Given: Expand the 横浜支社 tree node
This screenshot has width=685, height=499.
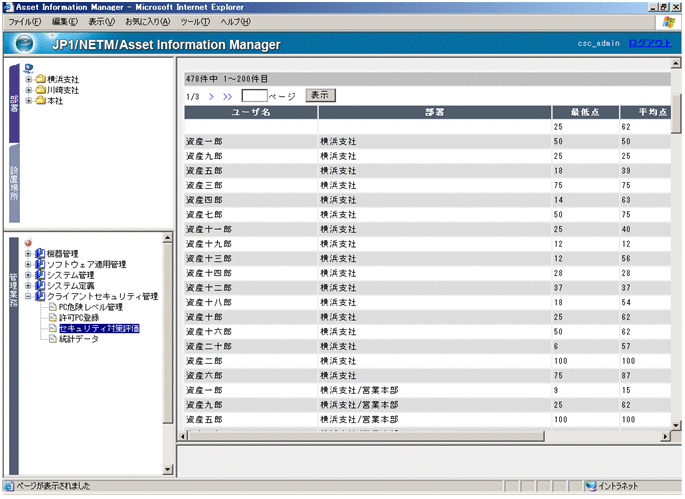Looking at the screenshot, I should (x=28, y=79).
